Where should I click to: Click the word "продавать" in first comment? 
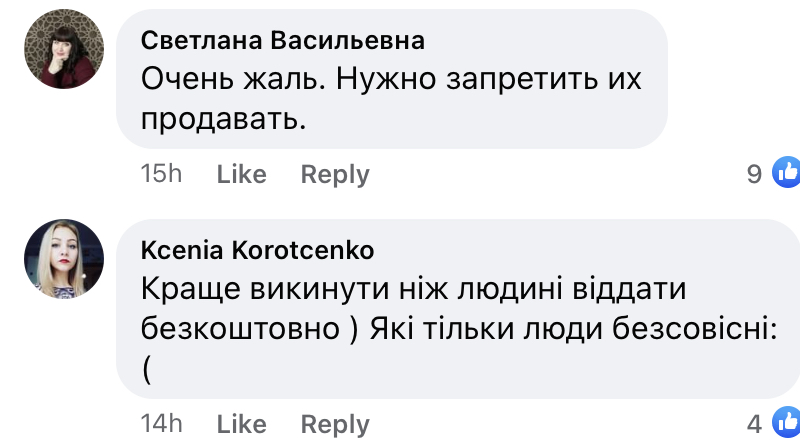pos(221,120)
